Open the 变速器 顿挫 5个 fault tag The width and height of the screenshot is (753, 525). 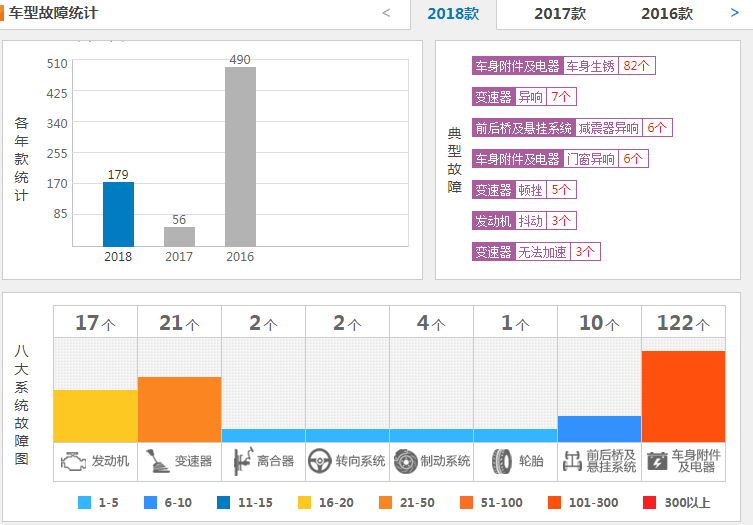pos(524,190)
